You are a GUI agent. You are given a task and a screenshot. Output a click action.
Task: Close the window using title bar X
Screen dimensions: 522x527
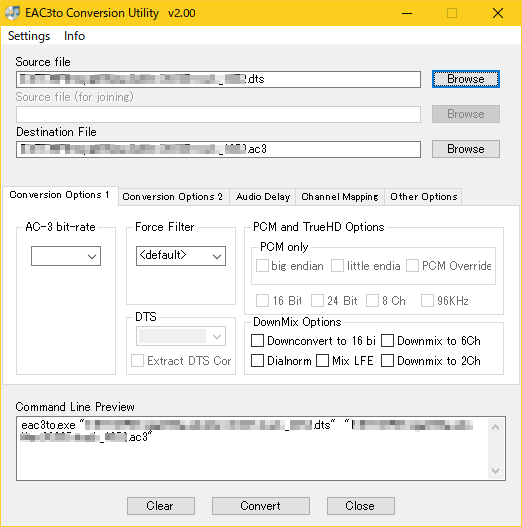coord(498,13)
